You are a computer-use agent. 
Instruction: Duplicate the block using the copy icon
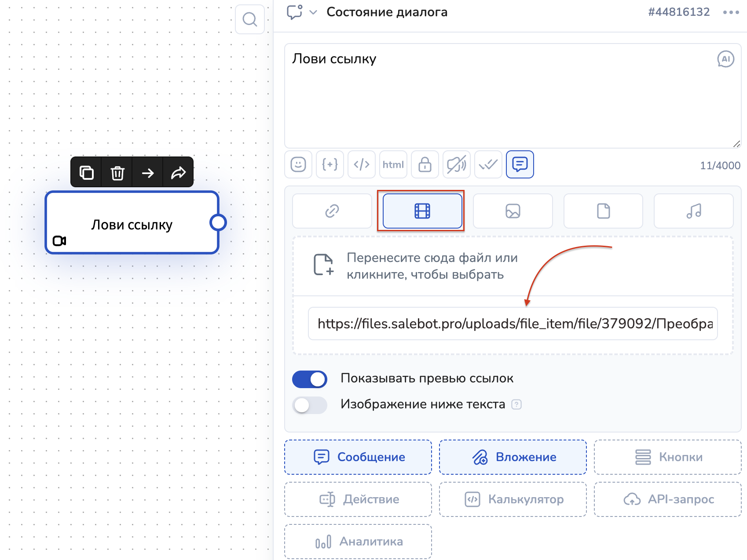click(86, 172)
